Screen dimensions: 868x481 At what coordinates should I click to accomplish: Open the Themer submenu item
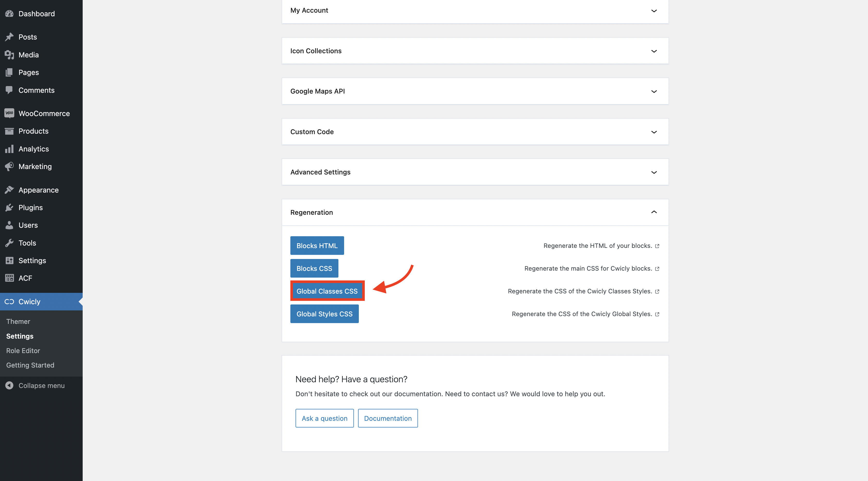18,322
